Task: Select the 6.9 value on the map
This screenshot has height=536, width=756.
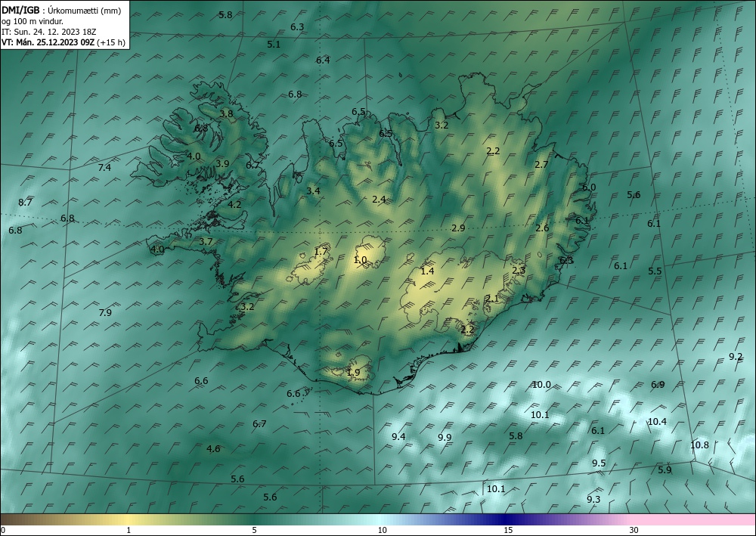Action: 658,385
